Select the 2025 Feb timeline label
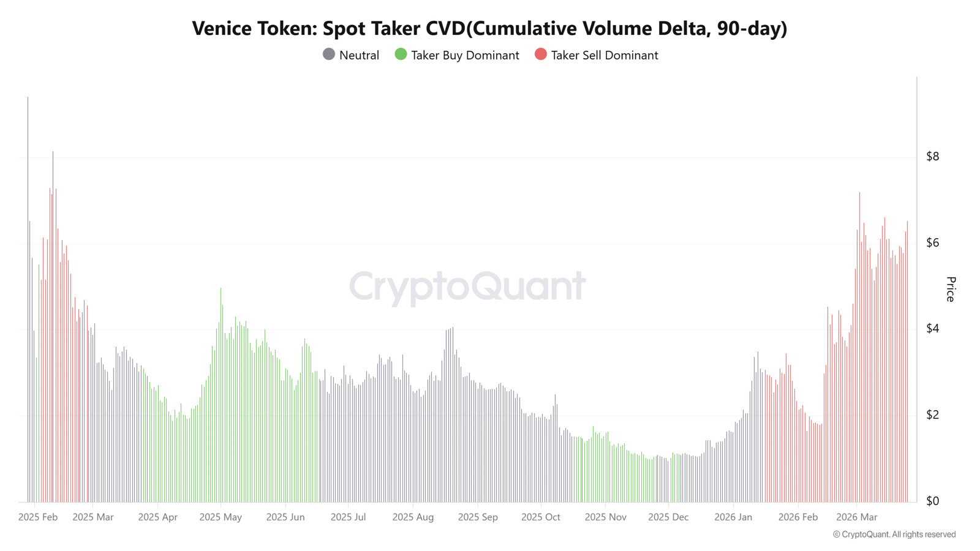Image resolution: width=980 pixels, height=551 pixels. pyautogui.click(x=38, y=517)
